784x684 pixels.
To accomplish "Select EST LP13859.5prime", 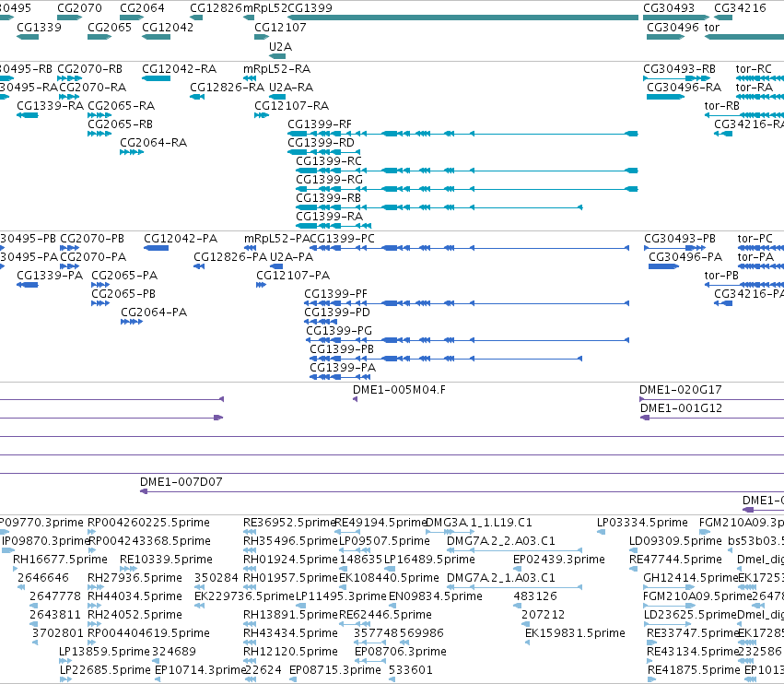I will click(x=104, y=652).
